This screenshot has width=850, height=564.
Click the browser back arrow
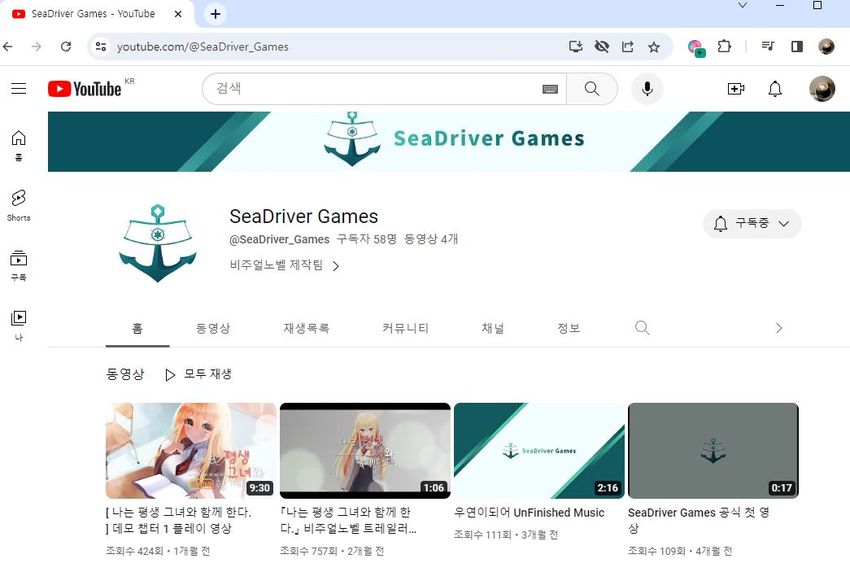[x=8, y=47]
